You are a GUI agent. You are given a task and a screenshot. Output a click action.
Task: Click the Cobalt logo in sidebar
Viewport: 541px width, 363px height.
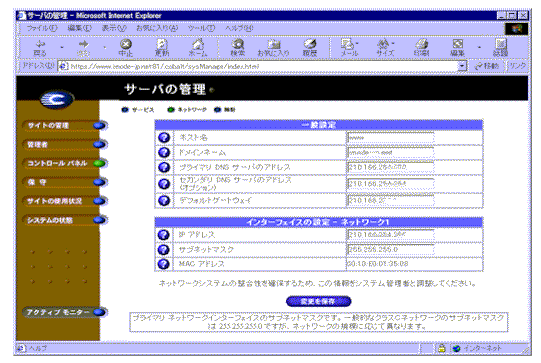point(57,99)
